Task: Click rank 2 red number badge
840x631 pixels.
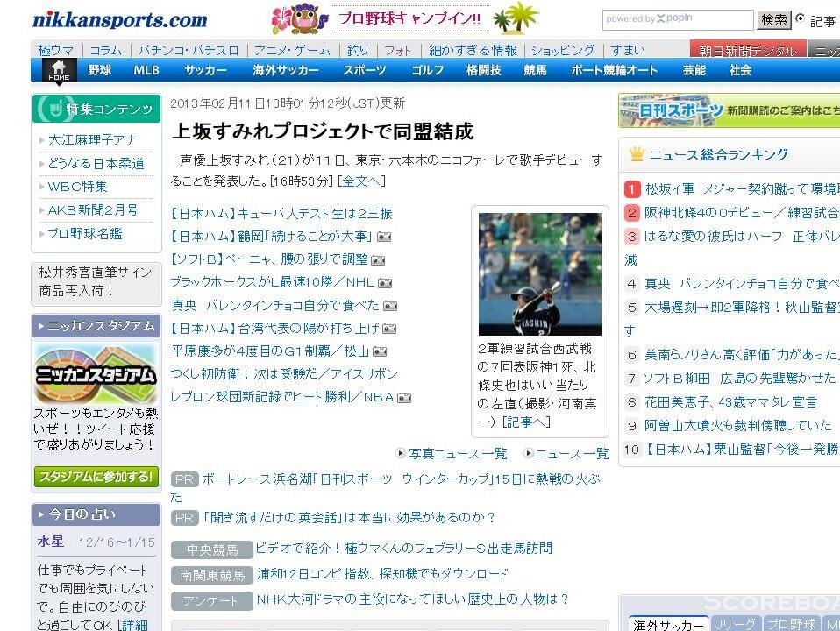Action: 632,213
